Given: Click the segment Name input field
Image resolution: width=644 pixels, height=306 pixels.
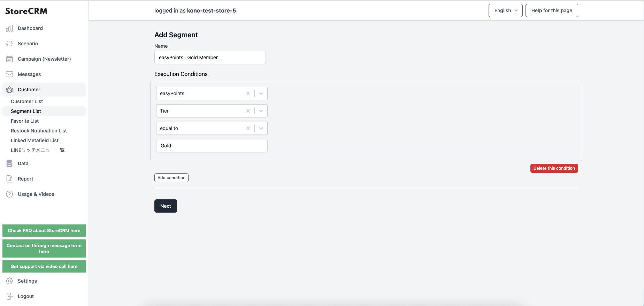Looking at the screenshot, I should click(x=210, y=58).
